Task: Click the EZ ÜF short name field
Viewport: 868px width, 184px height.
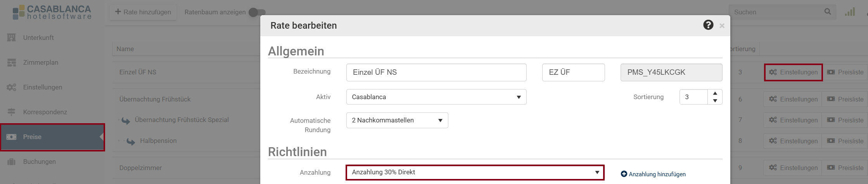Action: 573,72
